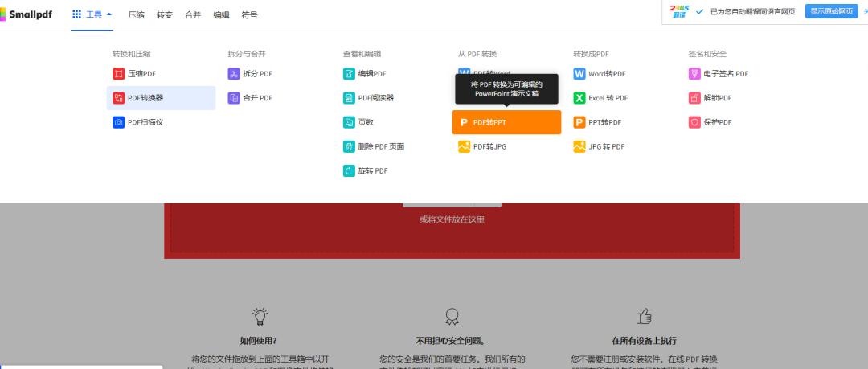868x369 pixels.
Task: Click the tools grid icon
Action: [x=77, y=14]
